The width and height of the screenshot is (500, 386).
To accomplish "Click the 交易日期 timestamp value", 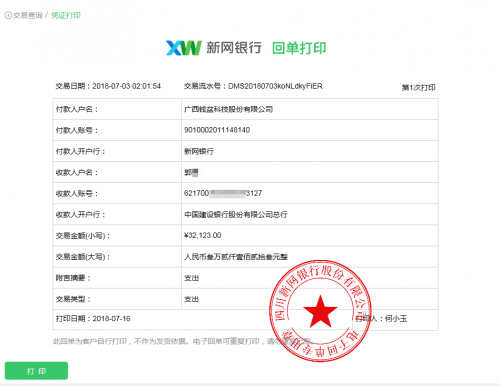I will (x=127, y=86).
